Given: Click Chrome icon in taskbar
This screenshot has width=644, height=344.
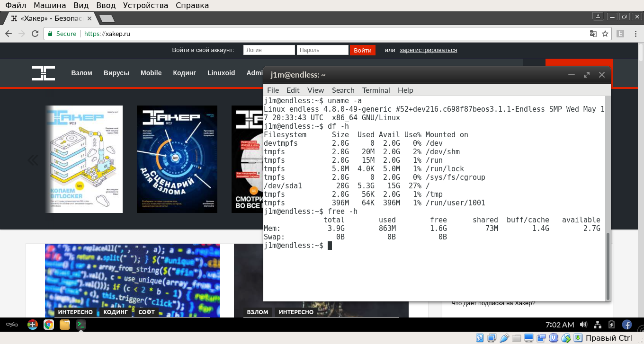Looking at the screenshot, I should [x=48, y=325].
